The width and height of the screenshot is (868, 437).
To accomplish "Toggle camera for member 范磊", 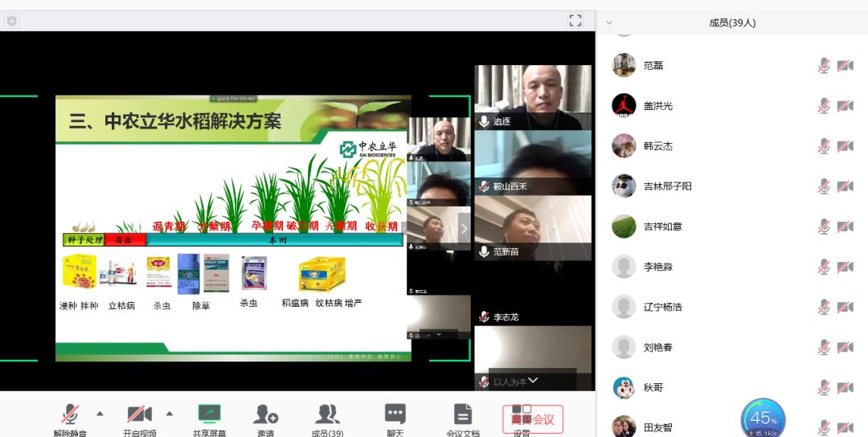I will coord(845,65).
